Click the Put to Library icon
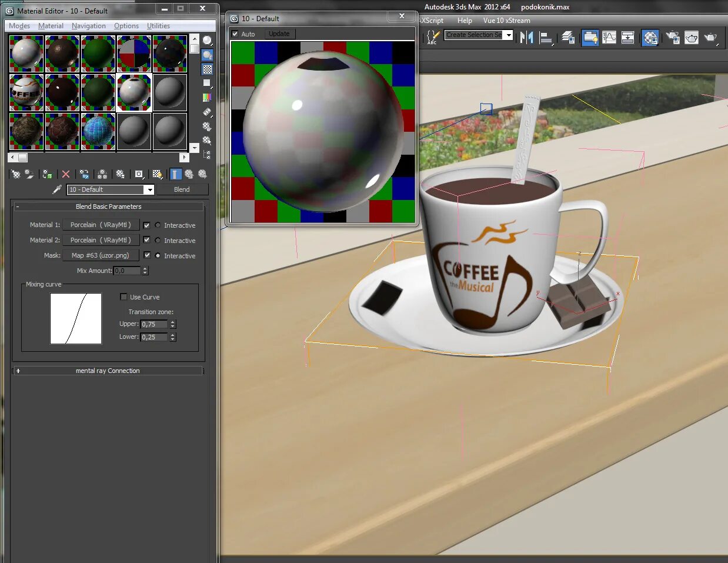This screenshot has height=563, width=728. (121, 174)
